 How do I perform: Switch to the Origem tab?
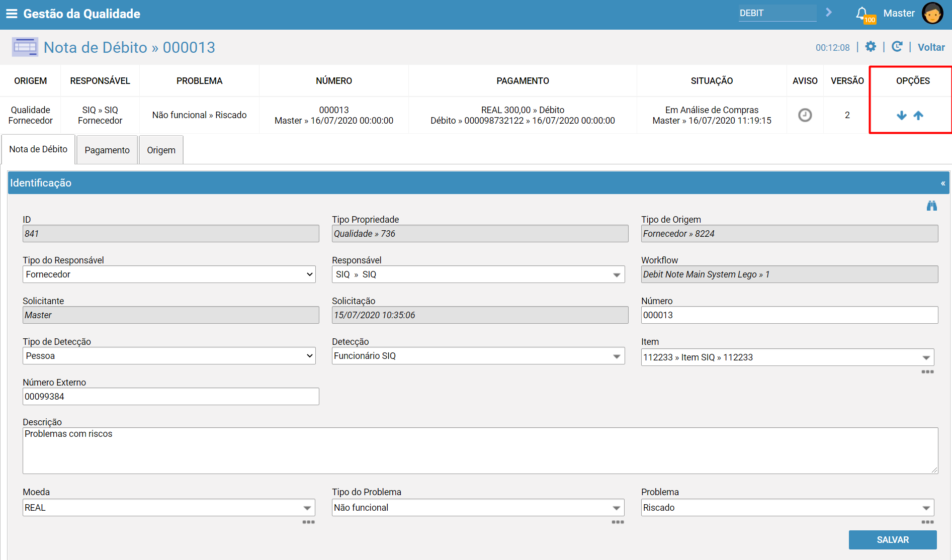tap(161, 150)
